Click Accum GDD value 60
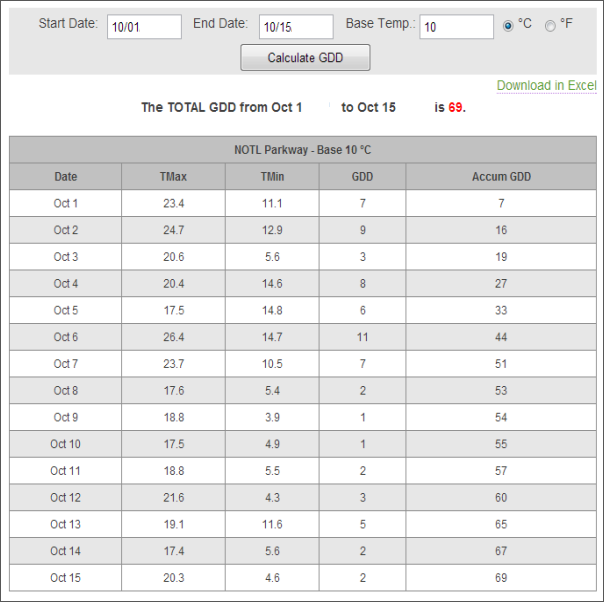This screenshot has width=604, height=602. point(501,498)
